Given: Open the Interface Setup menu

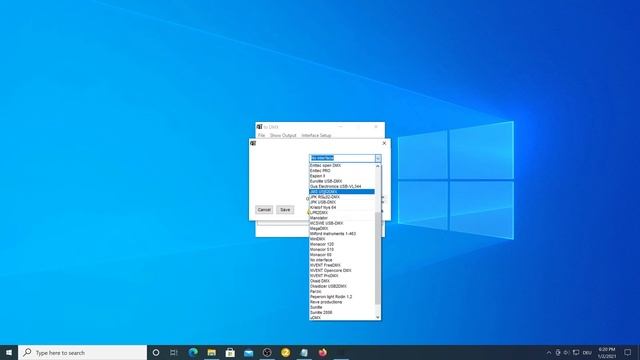Looking at the screenshot, I should coord(316,136).
